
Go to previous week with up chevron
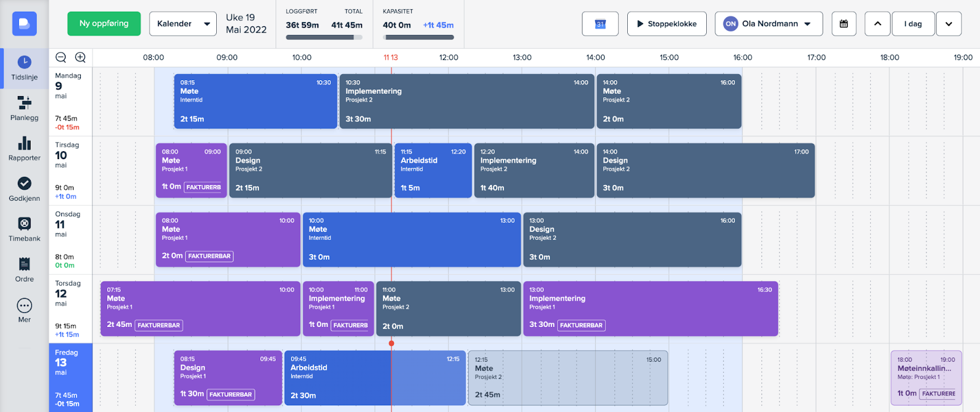coord(877,24)
